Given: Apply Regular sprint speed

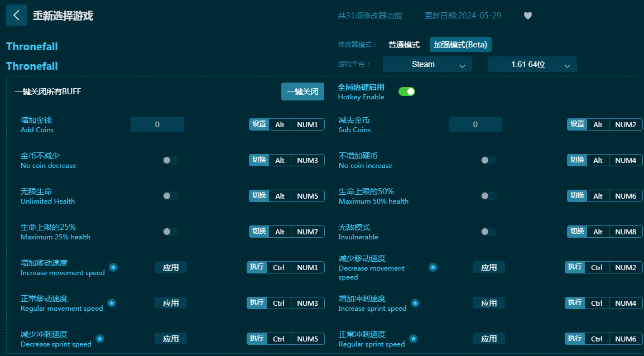Looking at the screenshot, I should (489, 339).
